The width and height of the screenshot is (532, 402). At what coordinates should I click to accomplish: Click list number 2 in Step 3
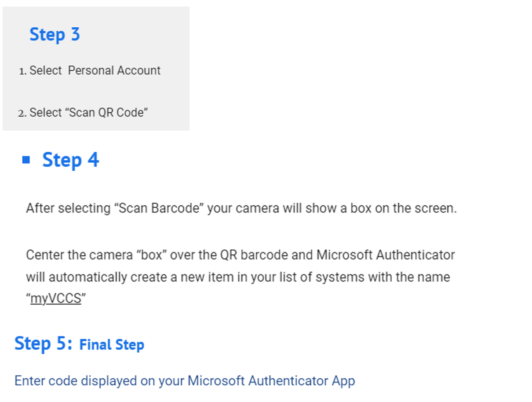pyautogui.click(x=22, y=113)
